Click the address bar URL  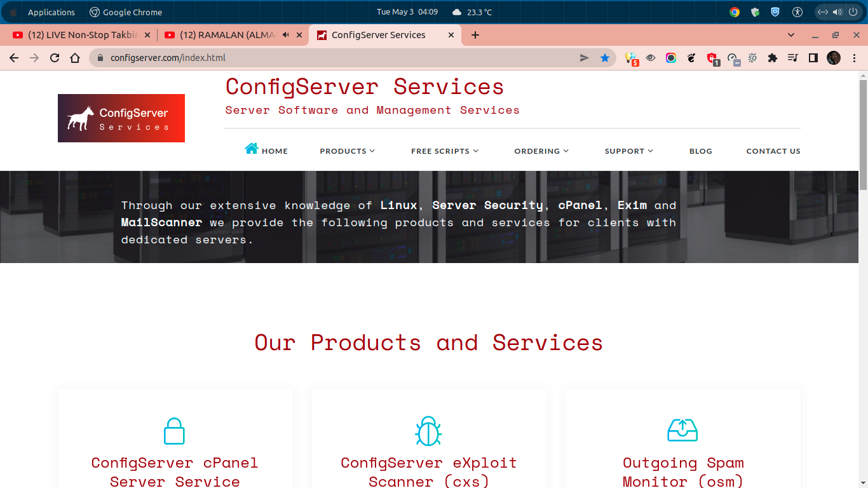[x=168, y=58]
